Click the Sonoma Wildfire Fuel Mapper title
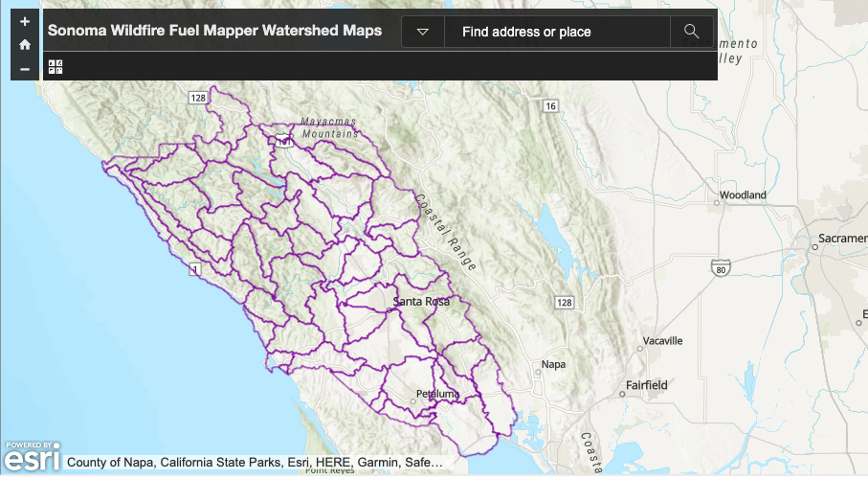868x479 pixels. tap(214, 31)
